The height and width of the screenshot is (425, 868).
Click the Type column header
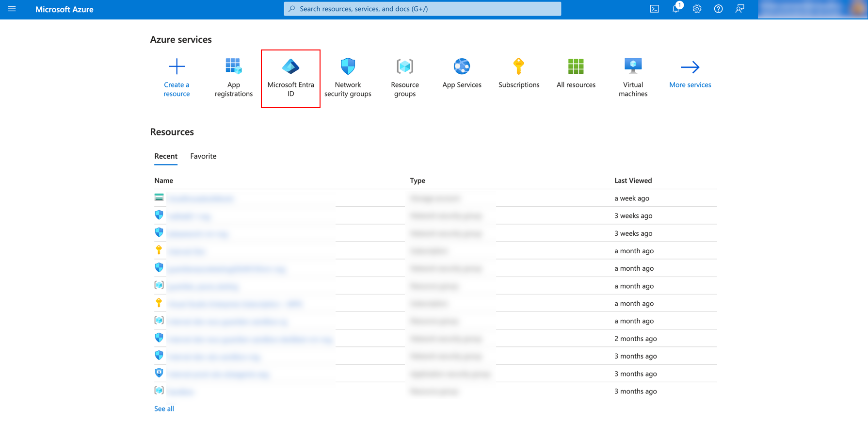pyautogui.click(x=418, y=180)
